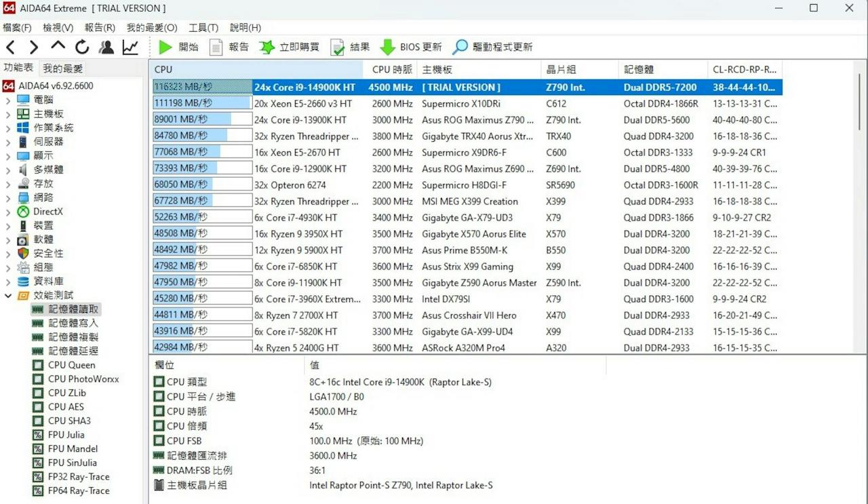Click the user profile icon in the toolbar

pos(106,47)
